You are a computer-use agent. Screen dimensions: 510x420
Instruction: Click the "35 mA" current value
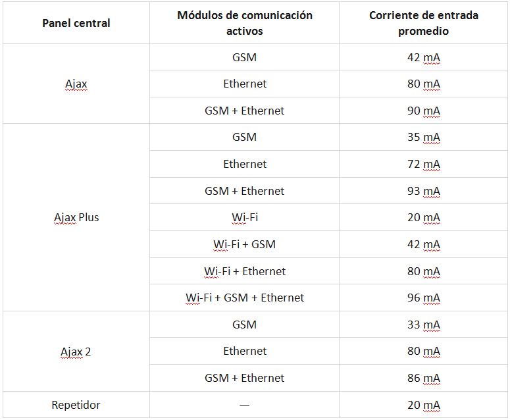pos(423,137)
